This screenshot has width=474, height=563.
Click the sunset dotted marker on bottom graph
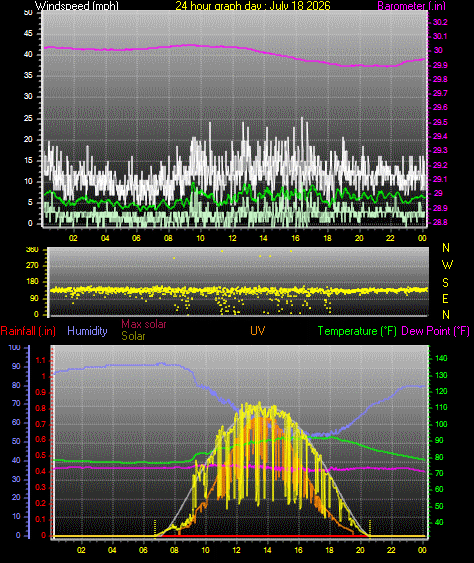[x=370, y=528]
